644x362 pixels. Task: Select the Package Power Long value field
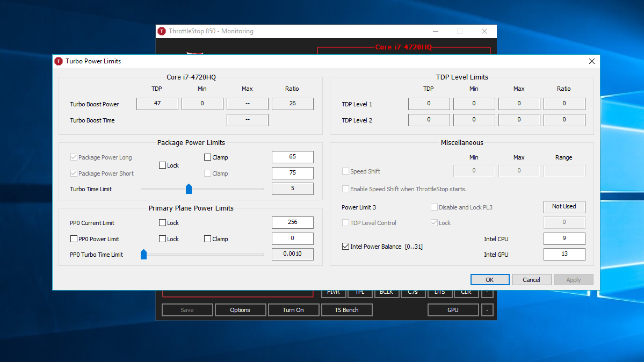tap(292, 157)
